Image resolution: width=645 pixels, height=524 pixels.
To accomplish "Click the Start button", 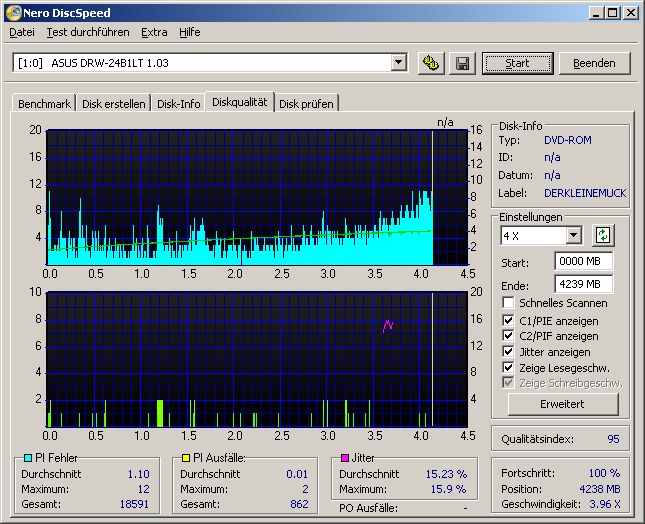I will click(517, 63).
